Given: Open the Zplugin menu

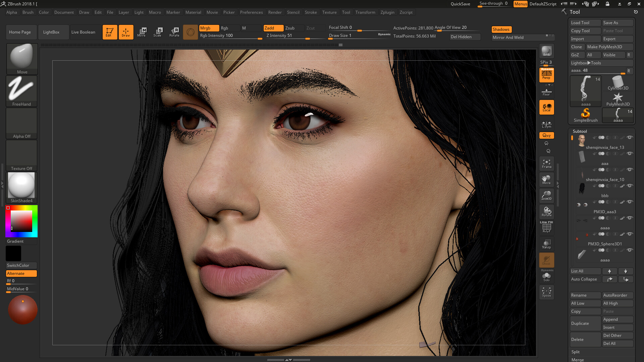Looking at the screenshot, I should (387, 12).
